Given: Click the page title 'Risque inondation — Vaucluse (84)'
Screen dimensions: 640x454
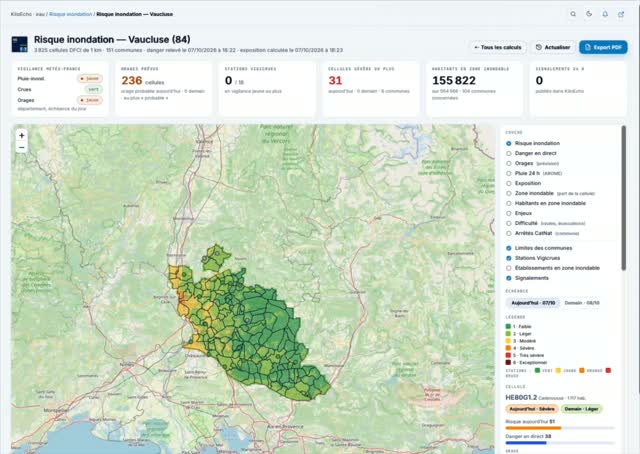Looking at the screenshot, I should (112, 40).
